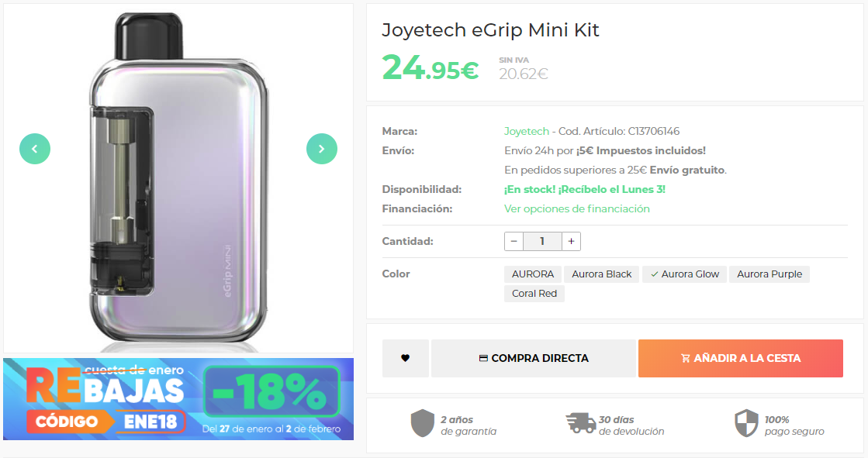Open the Rebajas -18% promo banner
This screenshot has width=868, height=458.
click(x=178, y=399)
